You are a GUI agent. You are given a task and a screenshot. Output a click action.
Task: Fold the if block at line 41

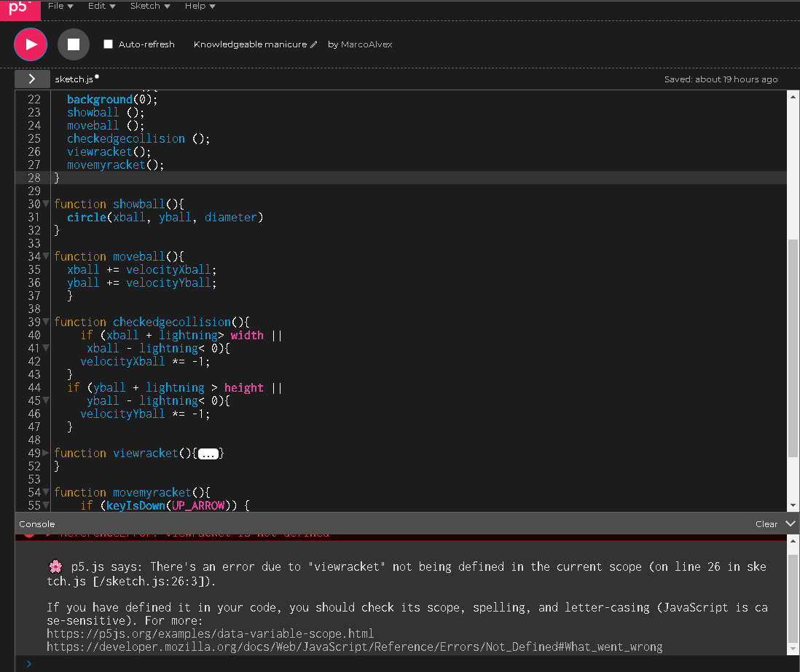click(46, 348)
